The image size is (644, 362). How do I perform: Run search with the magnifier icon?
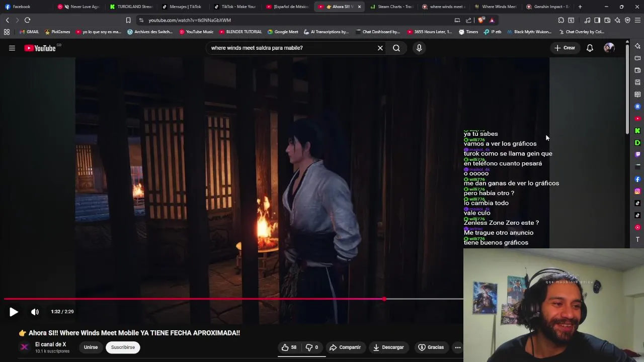click(x=396, y=48)
